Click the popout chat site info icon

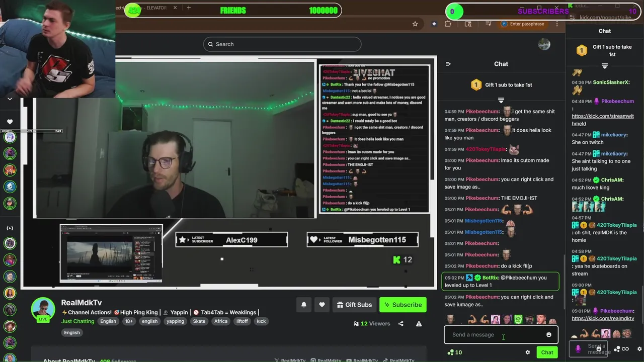(573, 18)
